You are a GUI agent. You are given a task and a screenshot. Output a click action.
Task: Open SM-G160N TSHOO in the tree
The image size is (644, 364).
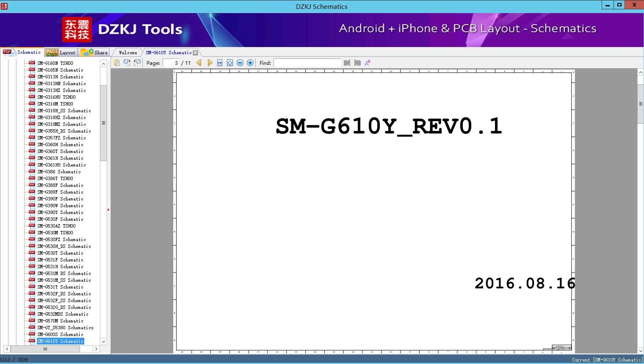[55, 63]
